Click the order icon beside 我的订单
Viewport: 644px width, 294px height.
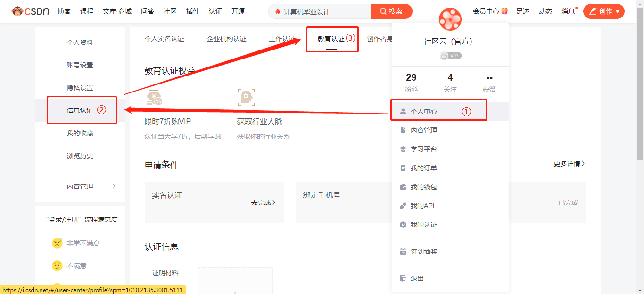pos(403,168)
